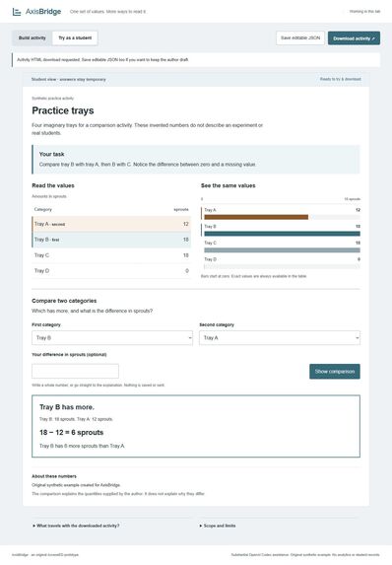This screenshot has height=565, width=392.
Task: Click the AxisBridge chart logo icon
Action: pyautogui.click(x=17, y=12)
